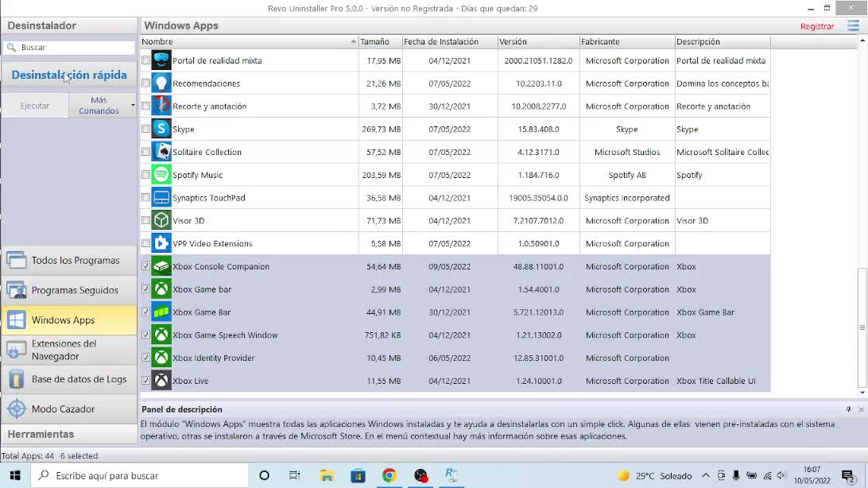Open File Explorer from the taskbar

327,475
